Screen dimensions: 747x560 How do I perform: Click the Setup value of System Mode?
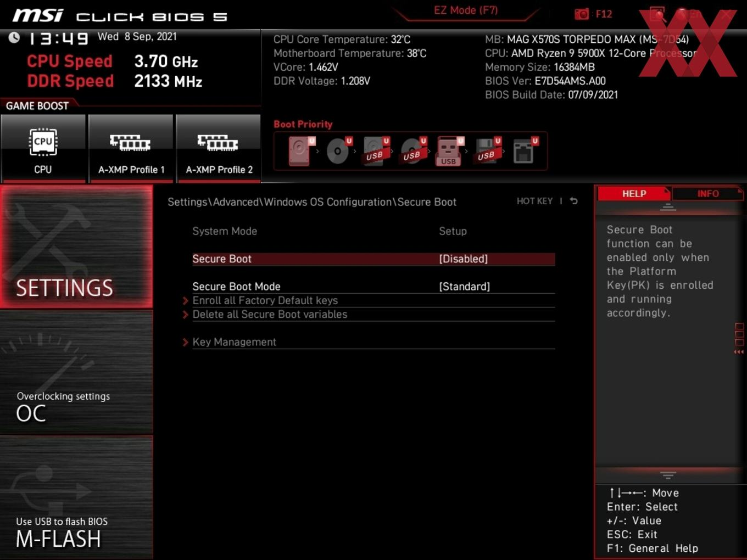pyautogui.click(x=453, y=231)
